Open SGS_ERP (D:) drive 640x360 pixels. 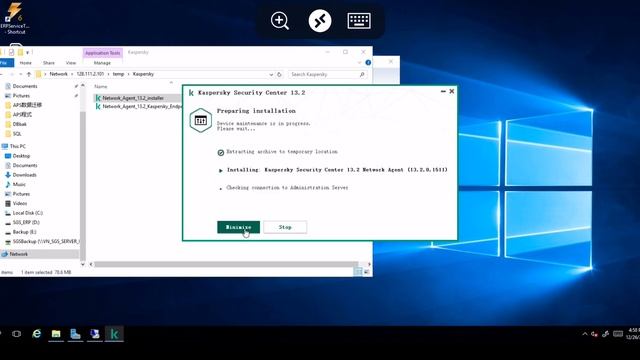click(26, 222)
